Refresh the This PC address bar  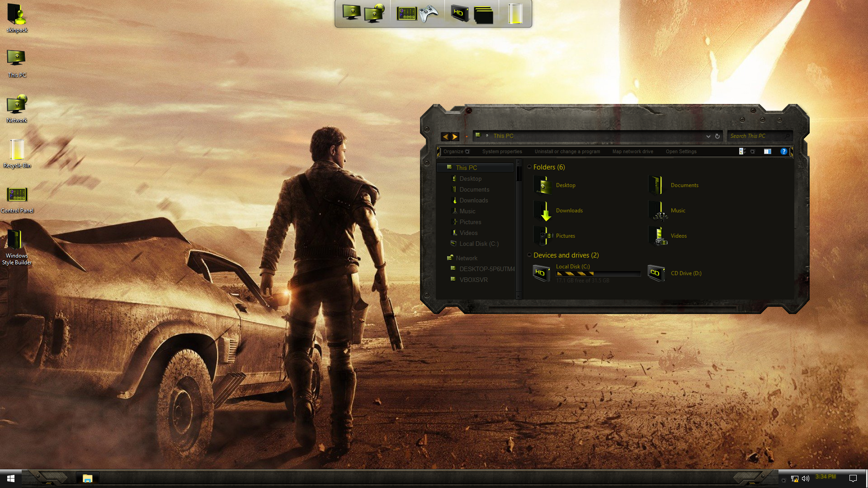tap(717, 136)
